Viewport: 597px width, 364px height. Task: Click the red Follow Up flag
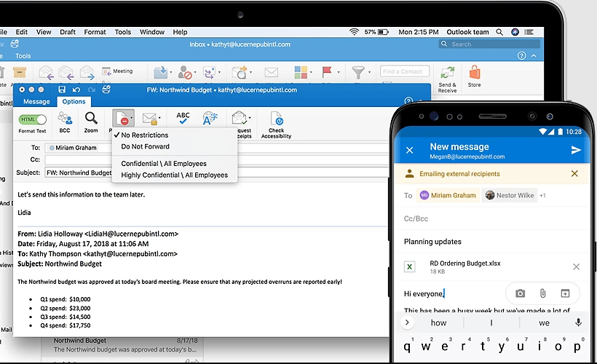(327, 72)
